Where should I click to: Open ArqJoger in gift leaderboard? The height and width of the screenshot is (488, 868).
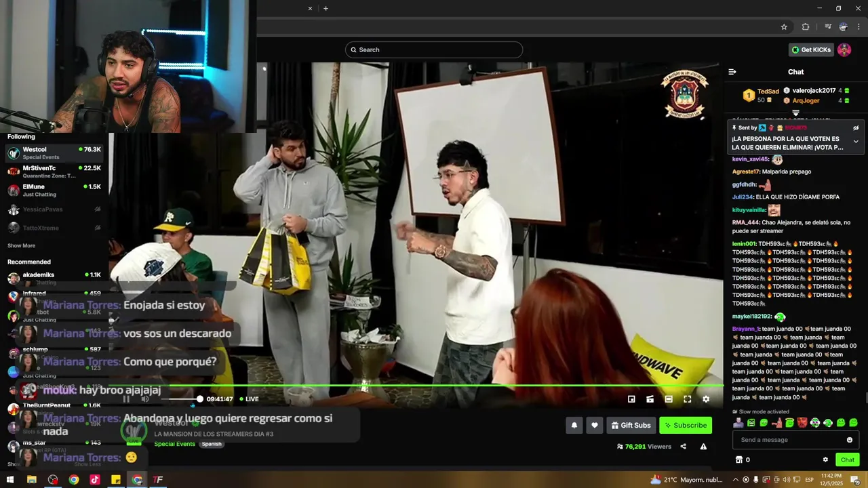click(x=806, y=101)
